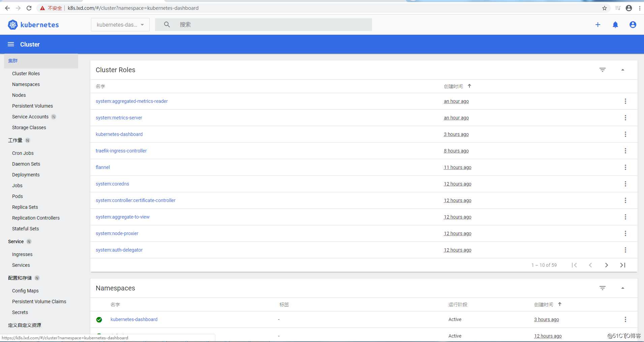Open the traefik-ingress-controller role link
Image resolution: width=644 pixels, height=342 pixels.
coord(121,151)
